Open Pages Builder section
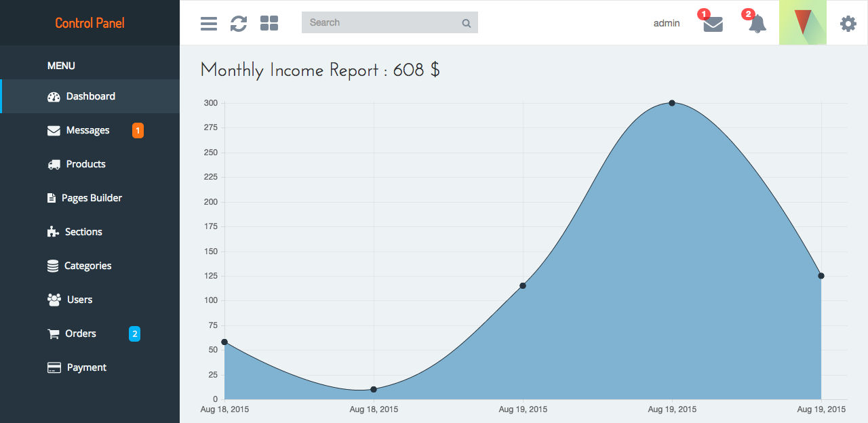The width and height of the screenshot is (868, 423). [x=92, y=198]
